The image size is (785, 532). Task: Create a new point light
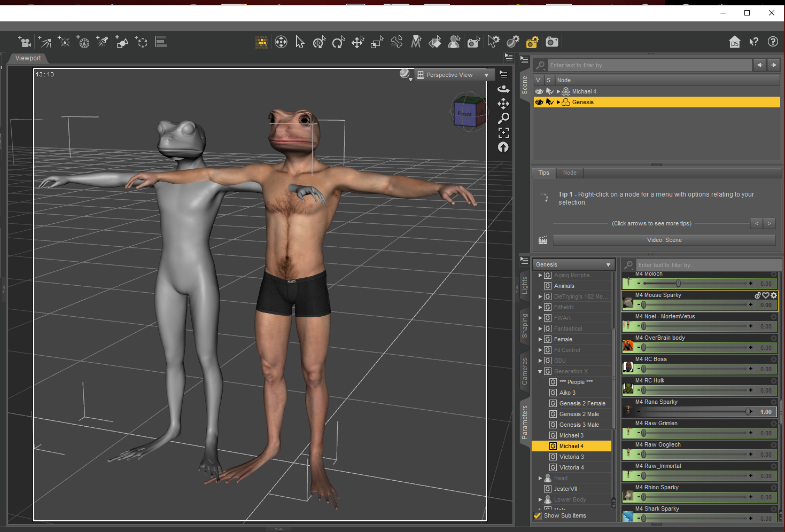pos(64,42)
